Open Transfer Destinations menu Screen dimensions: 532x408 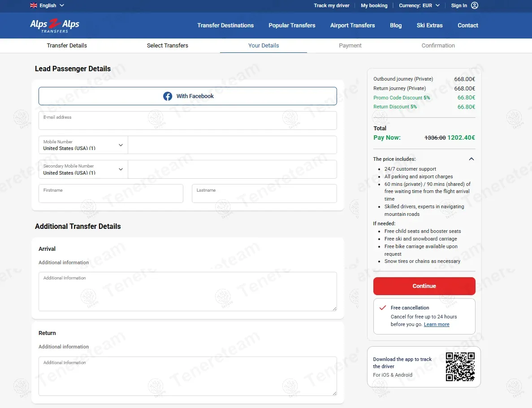[x=225, y=26]
